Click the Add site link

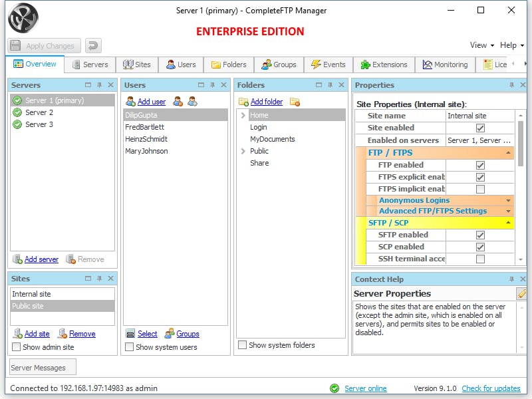point(37,334)
